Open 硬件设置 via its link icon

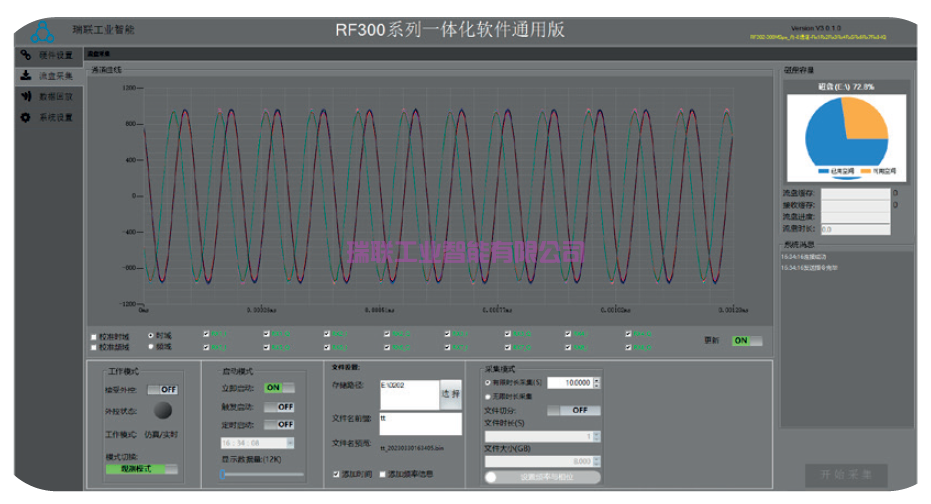pyautogui.click(x=26, y=55)
